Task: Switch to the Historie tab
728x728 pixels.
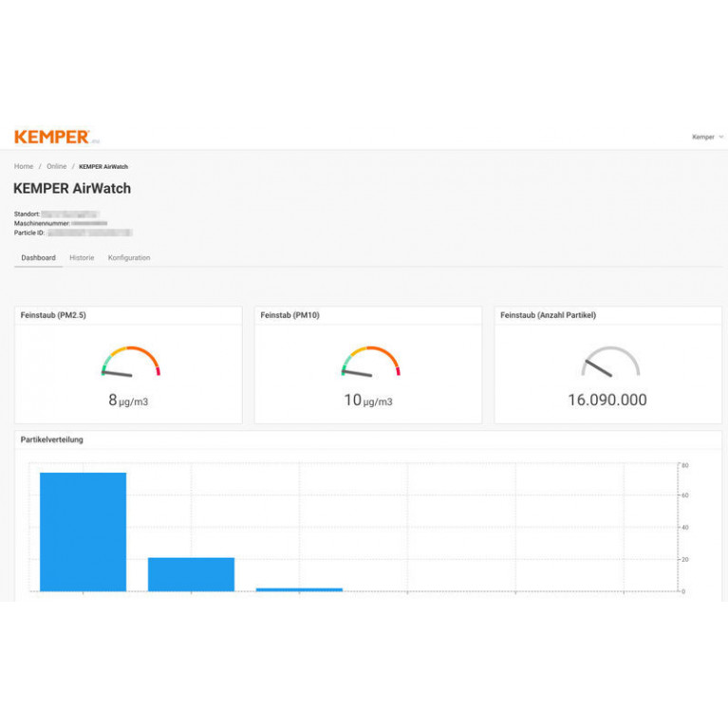Action: [x=82, y=258]
